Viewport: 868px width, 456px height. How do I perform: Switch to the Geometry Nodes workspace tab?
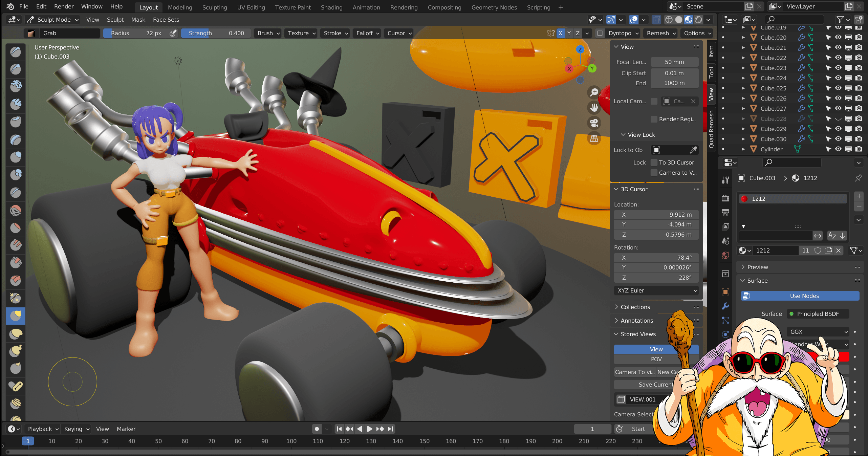(x=494, y=7)
